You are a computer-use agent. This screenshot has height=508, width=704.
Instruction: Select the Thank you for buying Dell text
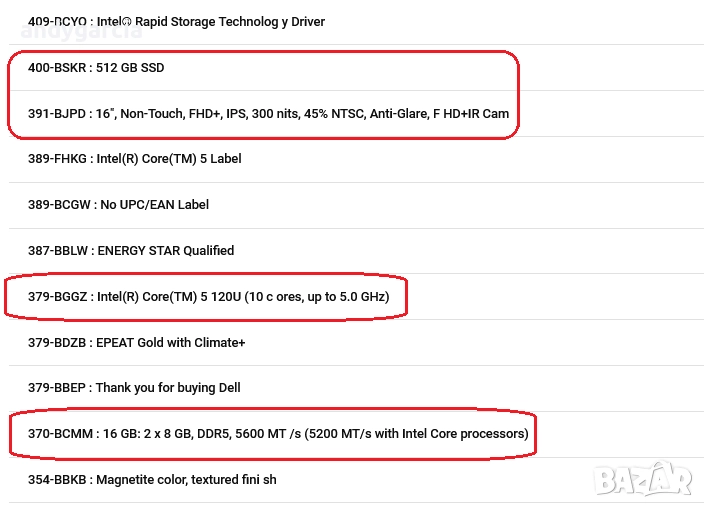click(168, 387)
